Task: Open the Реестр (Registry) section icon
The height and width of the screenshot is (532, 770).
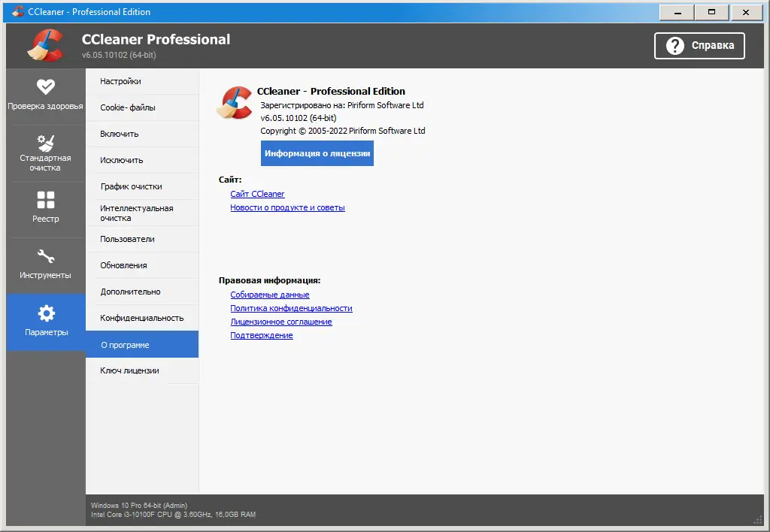Action: [x=45, y=198]
